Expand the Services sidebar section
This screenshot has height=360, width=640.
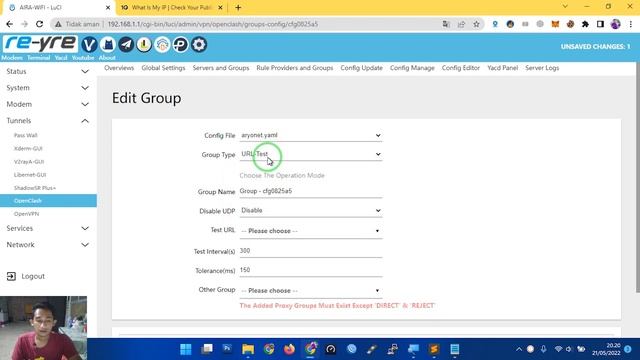click(x=48, y=228)
